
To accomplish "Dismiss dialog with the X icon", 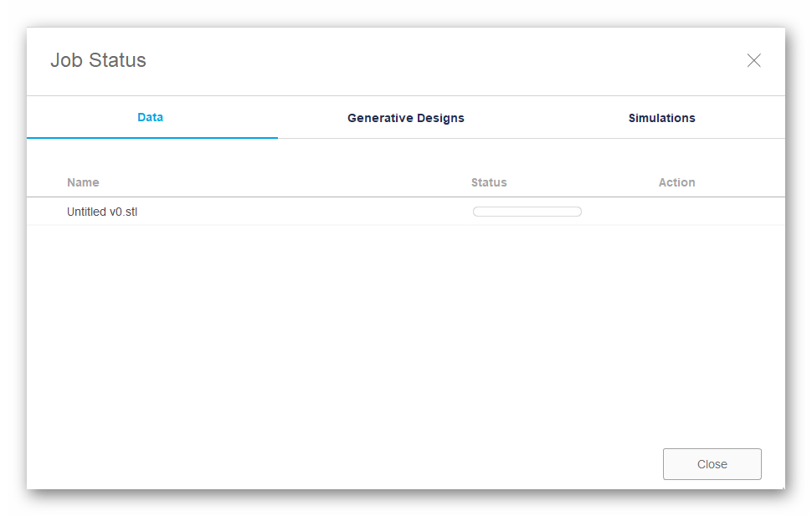I will click(x=753, y=60).
